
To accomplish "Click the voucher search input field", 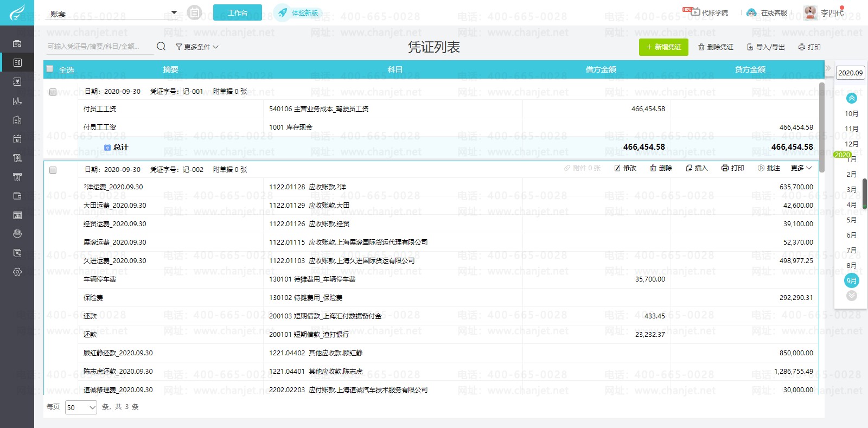I will pyautogui.click(x=99, y=47).
